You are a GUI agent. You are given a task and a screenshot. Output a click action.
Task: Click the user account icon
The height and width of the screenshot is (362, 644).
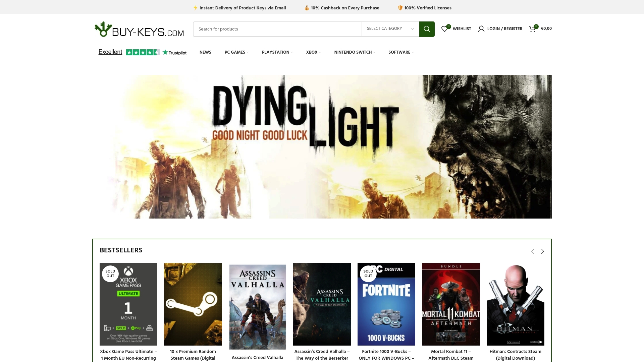pos(481,29)
